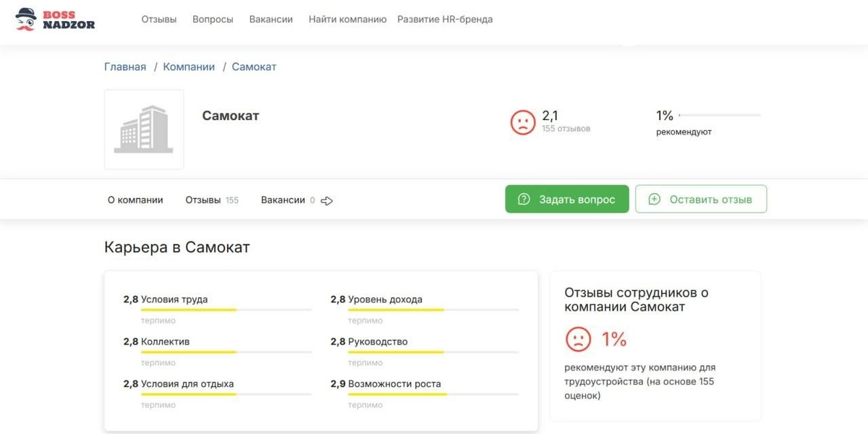Click the progress bar next to 1% рекомендуют
868x434 pixels.
(720, 114)
